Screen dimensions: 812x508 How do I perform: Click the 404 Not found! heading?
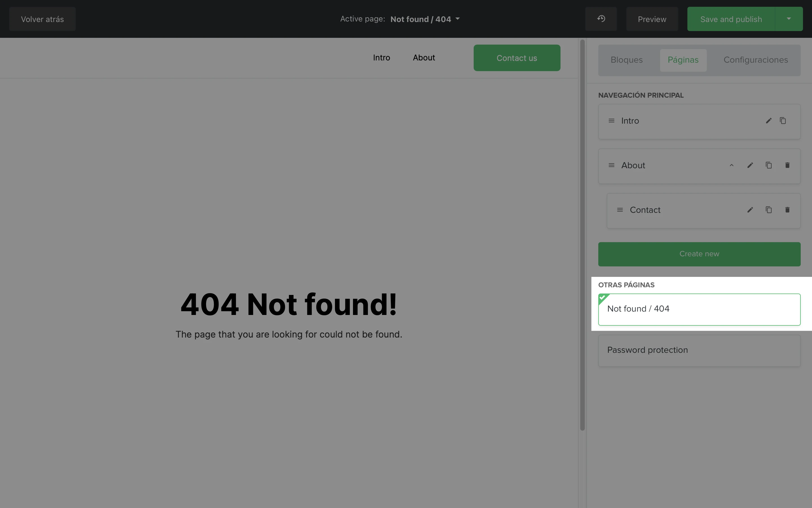289,305
